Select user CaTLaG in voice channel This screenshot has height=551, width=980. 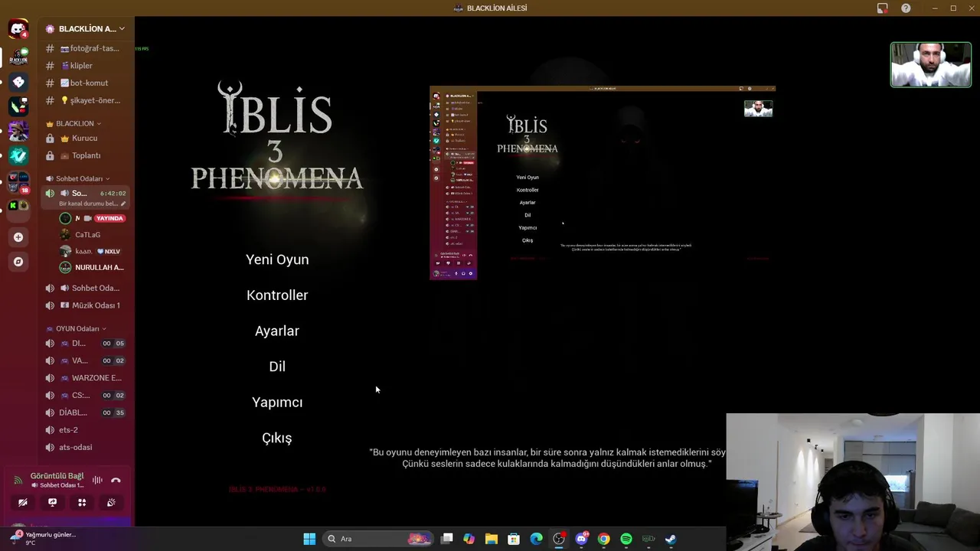click(93, 235)
